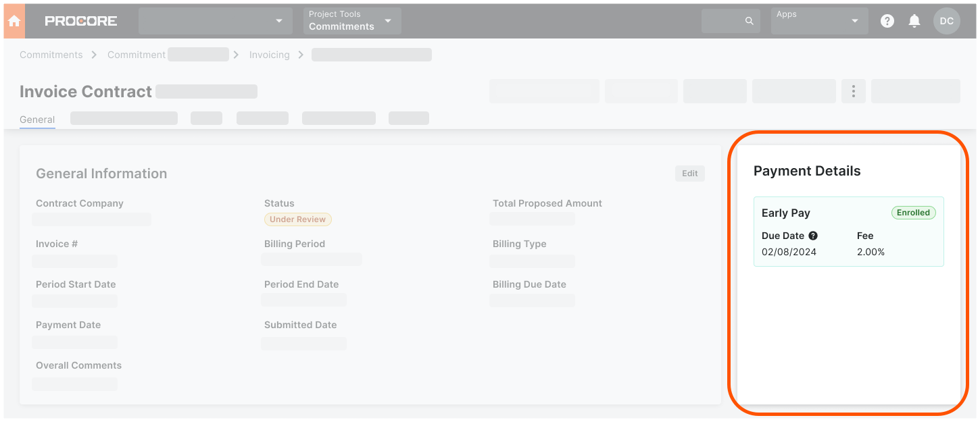The width and height of the screenshot is (980, 422).
Task: Open the three-dot overflow menu
Action: (853, 90)
